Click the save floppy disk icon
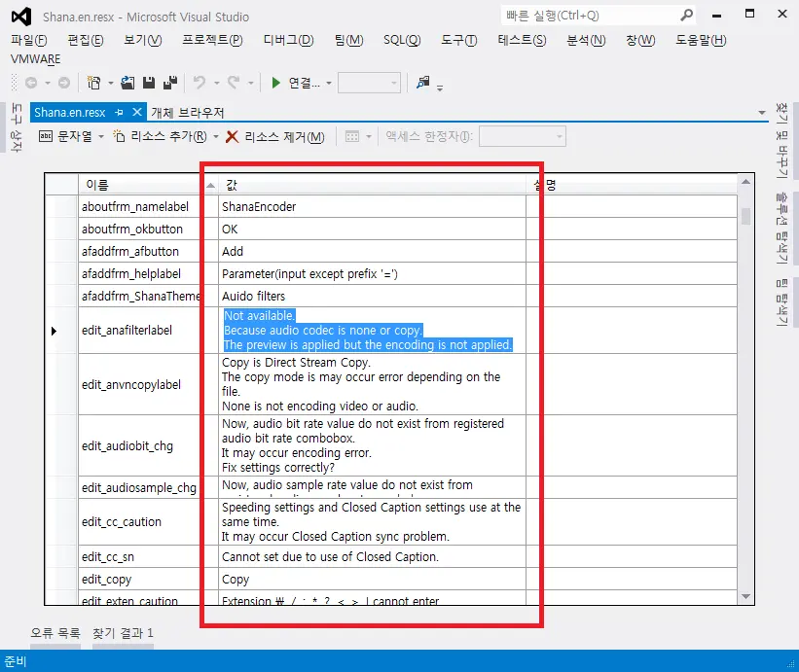 pos(148,83)
